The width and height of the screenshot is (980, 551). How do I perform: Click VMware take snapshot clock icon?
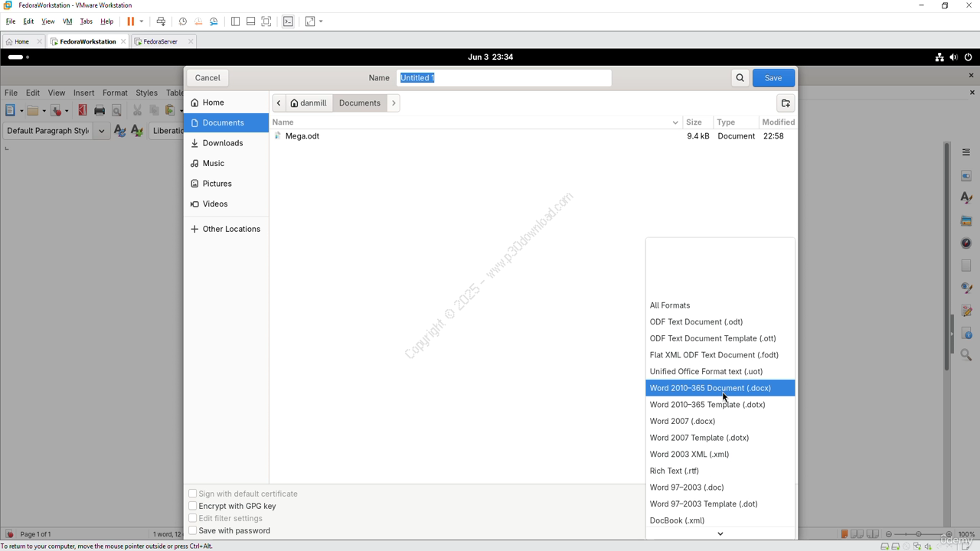point(182,21)
